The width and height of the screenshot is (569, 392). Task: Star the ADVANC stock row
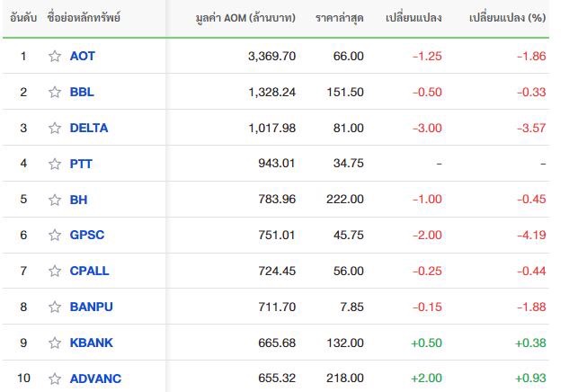(55, 379)
